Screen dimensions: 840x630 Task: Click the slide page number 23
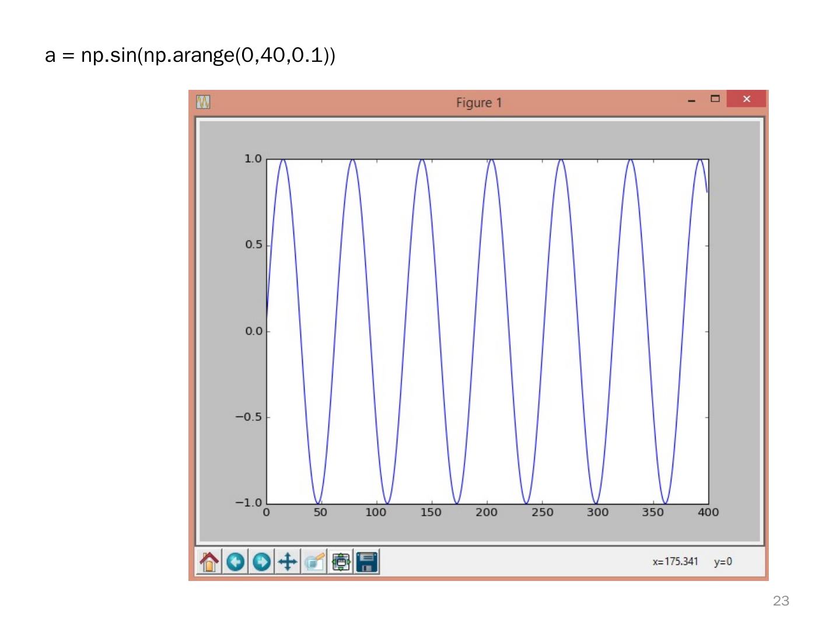click(x=780, y=601)
